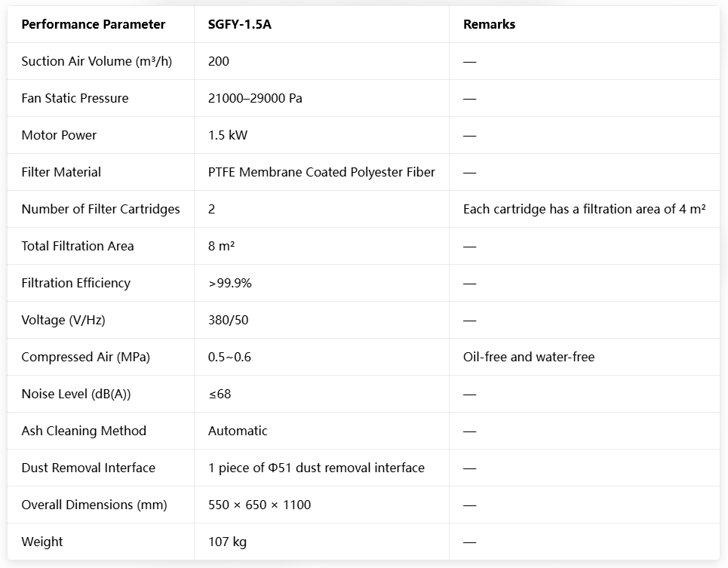Image resolution: width=728 pixels, height=568 pixels.
Task: Select the 8 m² total filtration value
Action: (x=221, y=246)
